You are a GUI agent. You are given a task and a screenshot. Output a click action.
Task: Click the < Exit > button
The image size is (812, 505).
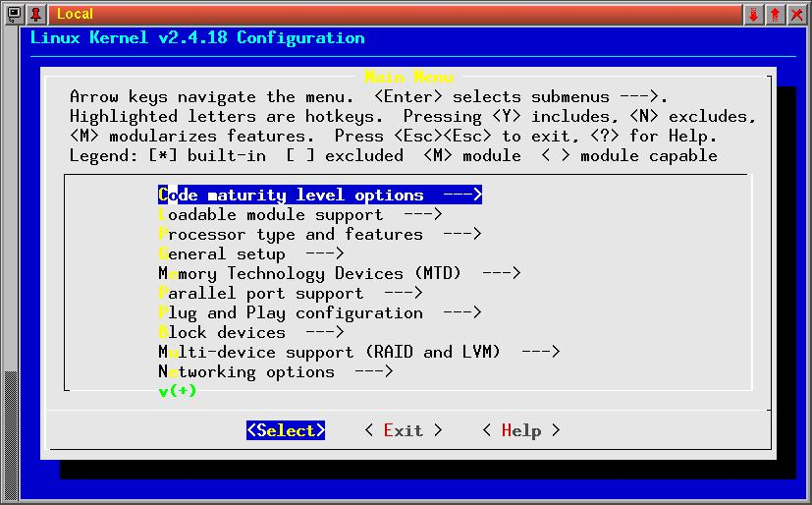[404, 430]
